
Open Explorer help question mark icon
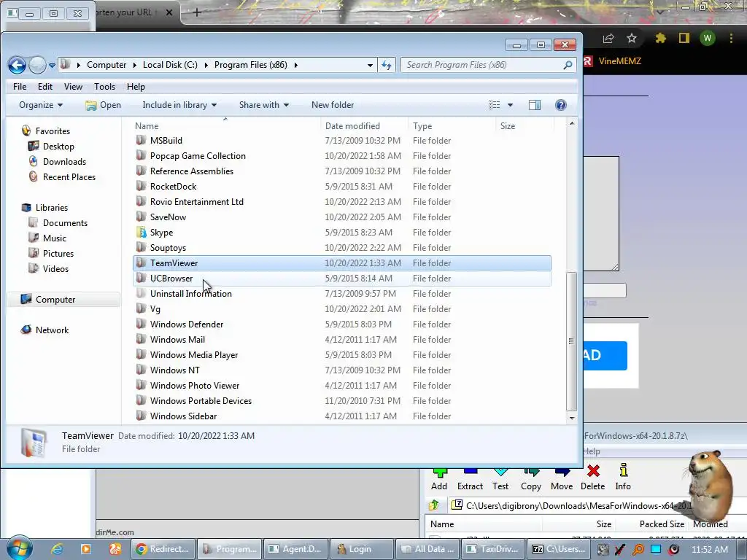[x=561, y=105]
